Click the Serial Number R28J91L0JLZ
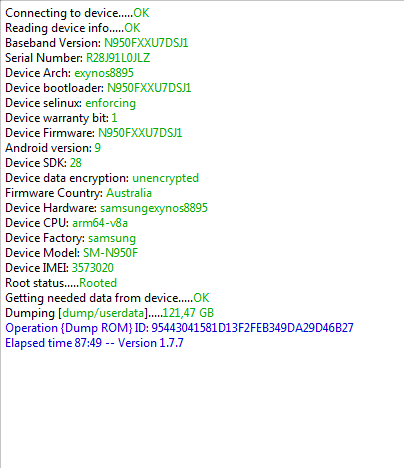Screen dimensions: 404x468 click(118, 58)
